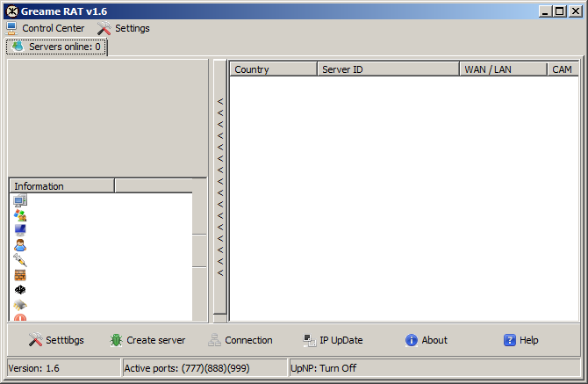Image resolution: width=588 pixels, height=384 pixels.
Task: Open the Settings menu in menu bar
Action: pos(123,28)
